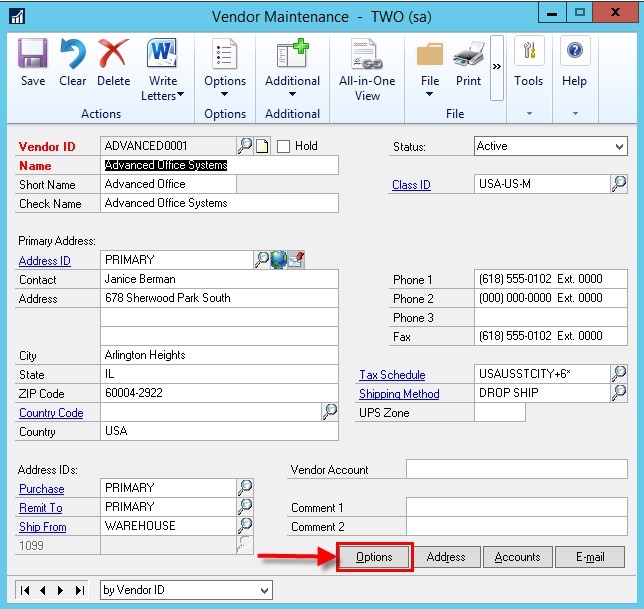
Task: Toggle the Hold checkbox
Action: 283,146
